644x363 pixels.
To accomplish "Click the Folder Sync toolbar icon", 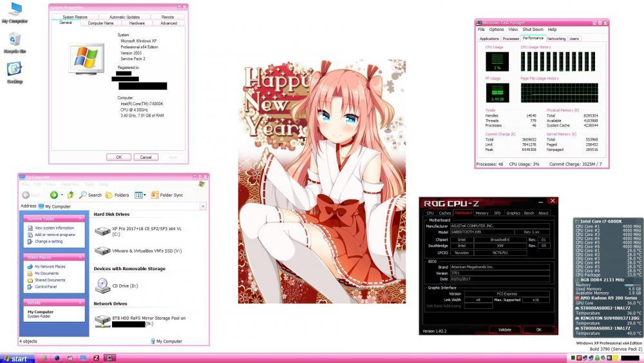I will point(155,195).
